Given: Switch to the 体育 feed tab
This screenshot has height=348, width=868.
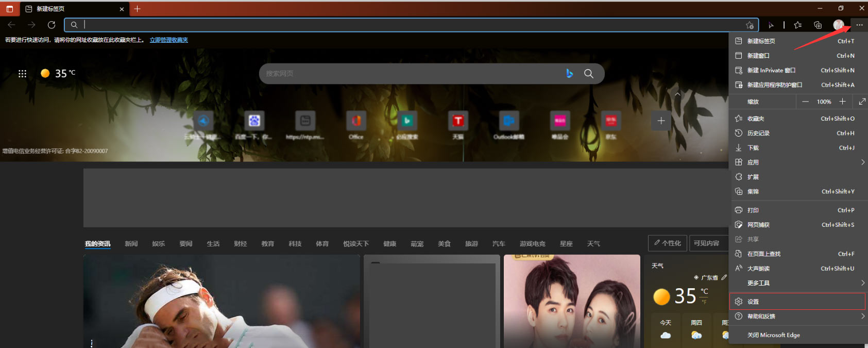Looking at the screenshot, I should [x=322, y=244].
